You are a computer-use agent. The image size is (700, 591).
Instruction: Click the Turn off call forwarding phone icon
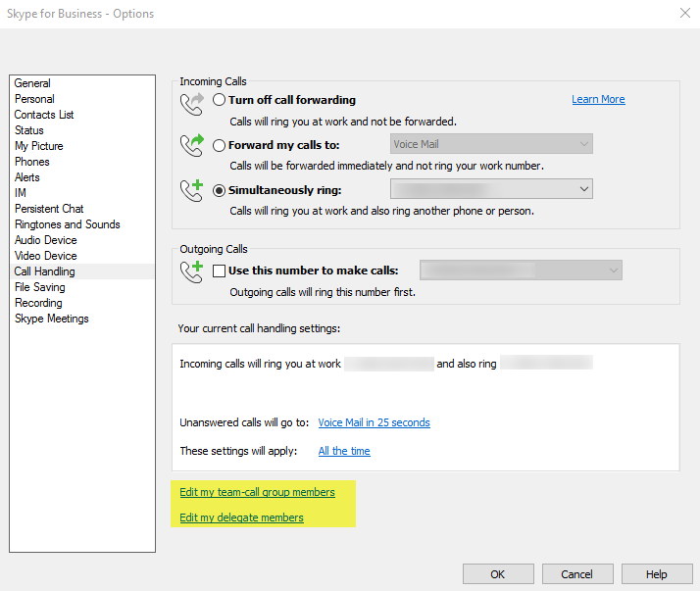point(192,104)
